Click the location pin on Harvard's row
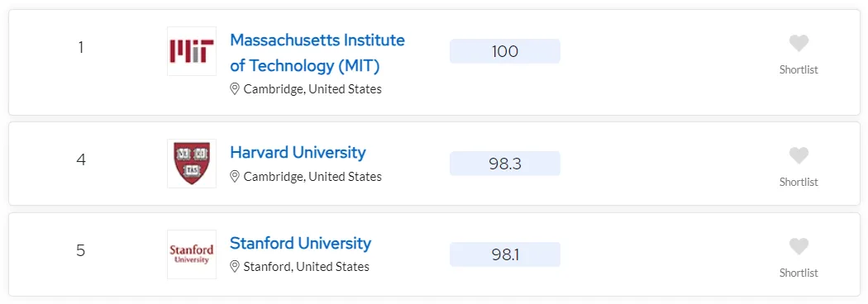This screenshot has width=868, height=304. click(x=235, y=176)
